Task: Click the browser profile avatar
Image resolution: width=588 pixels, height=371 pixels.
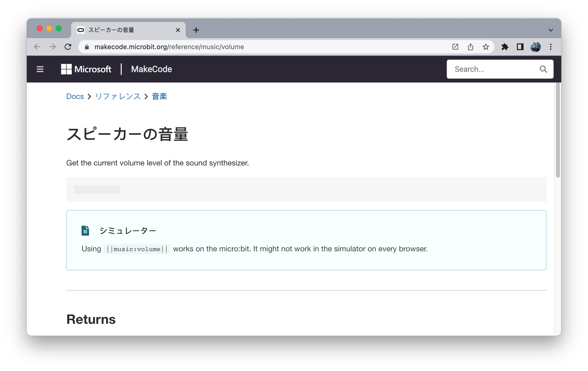Action: pyautogui.click(x=535, y=46)
